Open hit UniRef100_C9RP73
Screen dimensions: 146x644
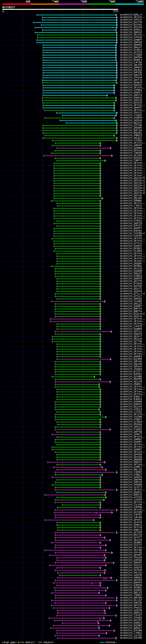point(131,161)
